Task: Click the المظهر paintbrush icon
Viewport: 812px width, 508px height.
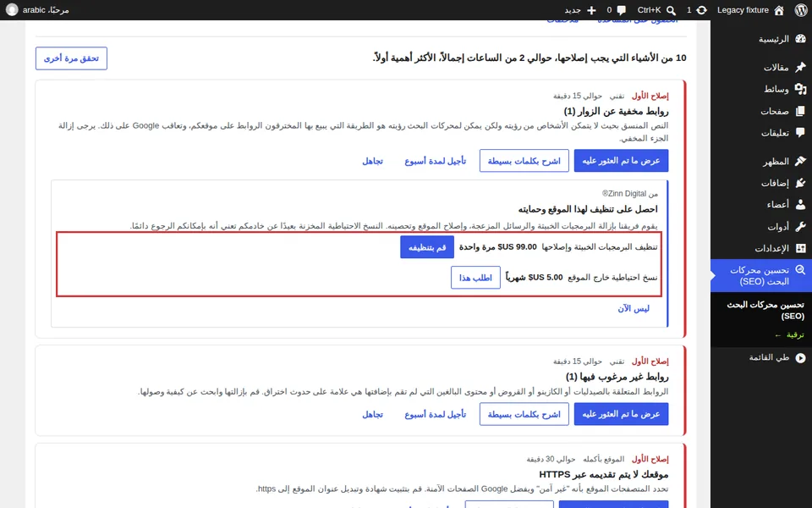Action: click(x=801, y=161)
